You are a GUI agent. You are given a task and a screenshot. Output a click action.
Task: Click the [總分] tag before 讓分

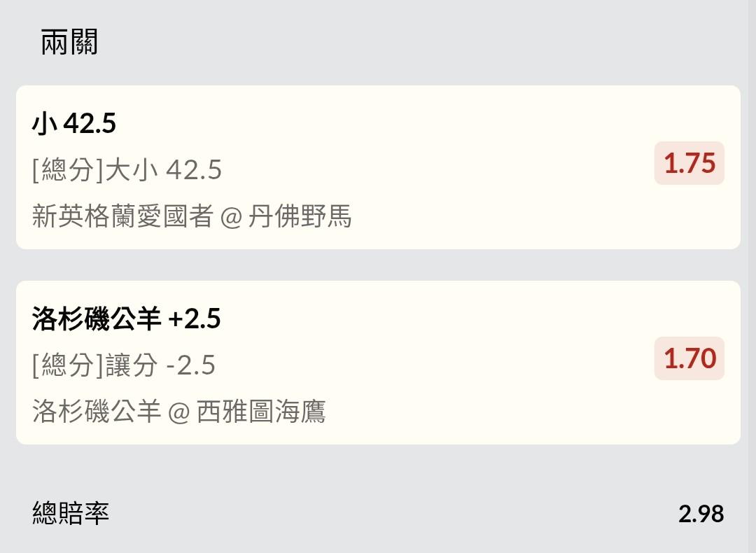click(68, 365)
